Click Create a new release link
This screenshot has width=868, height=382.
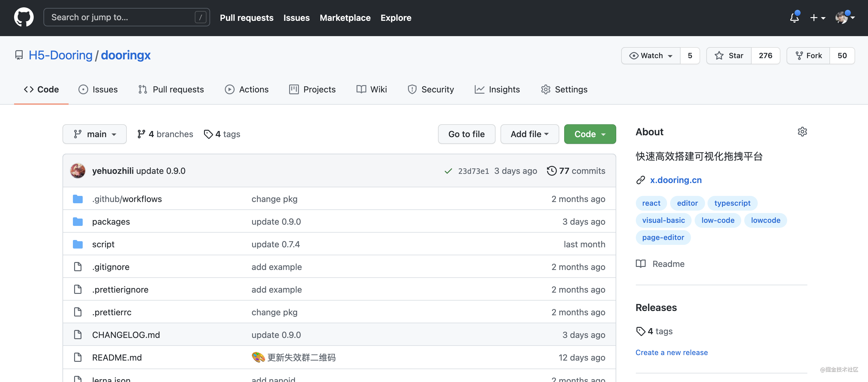(x=671, y=352)
